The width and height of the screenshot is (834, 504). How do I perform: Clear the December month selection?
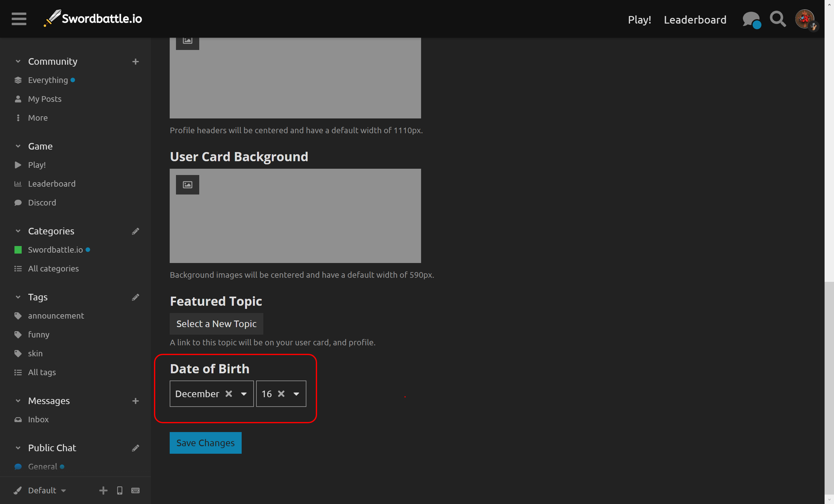[x=229, y=394]
